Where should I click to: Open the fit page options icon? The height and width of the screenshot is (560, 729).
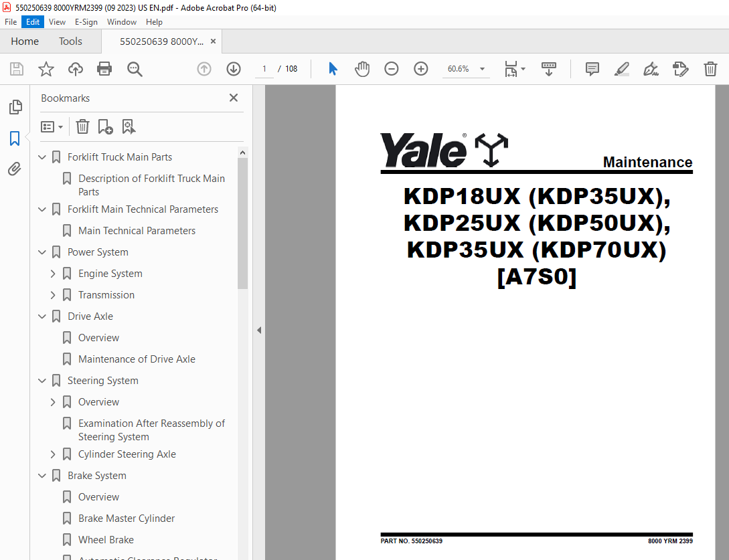tap(515, 69)
